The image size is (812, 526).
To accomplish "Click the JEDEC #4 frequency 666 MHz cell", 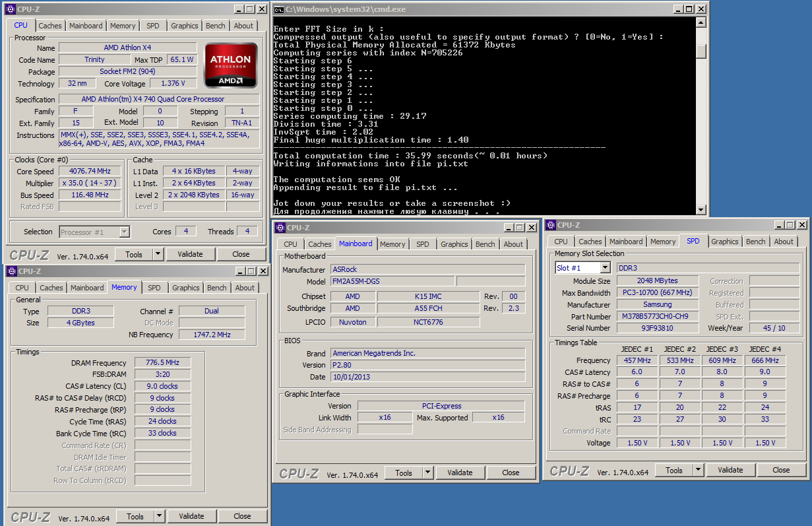I will pyautogui.click(x=765, y=360).
